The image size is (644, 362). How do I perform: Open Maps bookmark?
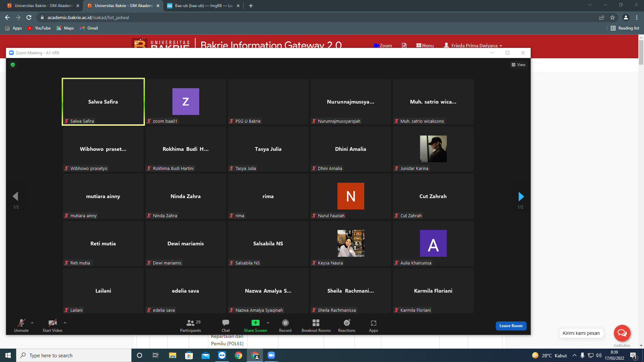65,28
